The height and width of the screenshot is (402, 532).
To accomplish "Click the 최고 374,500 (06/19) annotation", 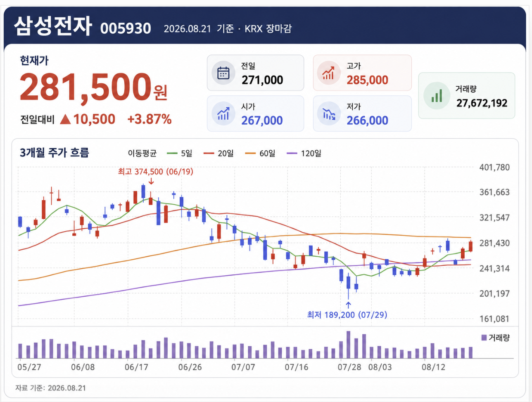I will click(155, 171).
